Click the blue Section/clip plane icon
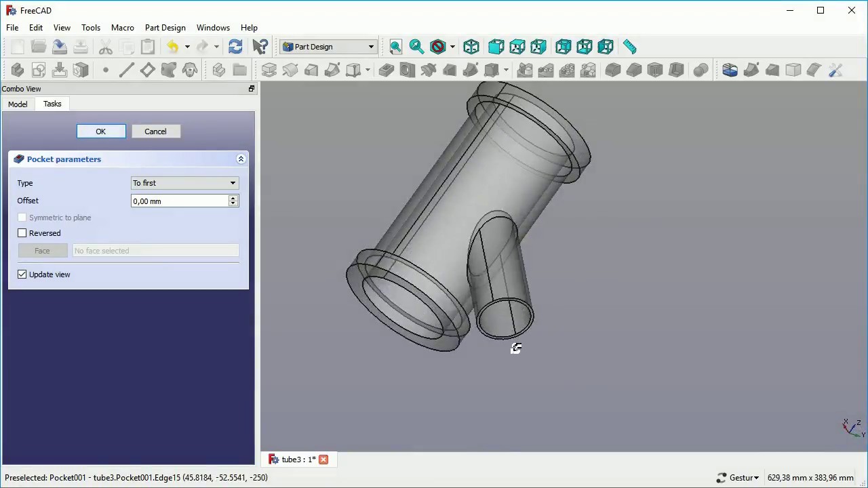This screenshot has height=488, width=868. tap(730, 70)
